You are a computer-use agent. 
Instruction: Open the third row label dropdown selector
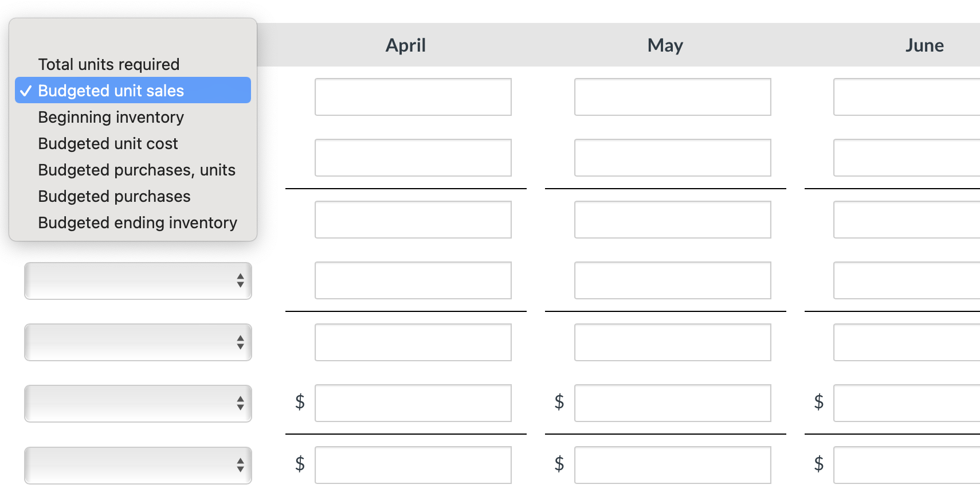click(138, 342)
